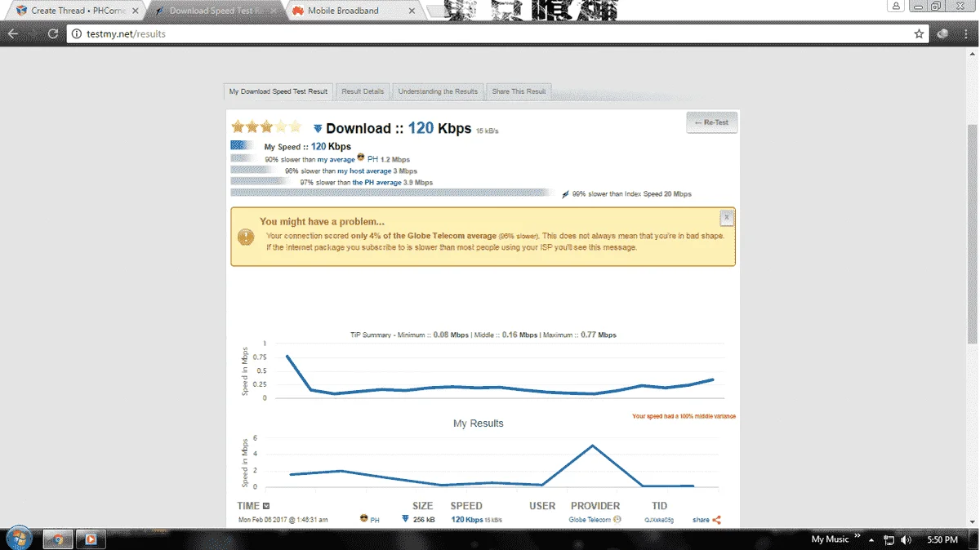This screenshot has width=980, height=550.
Task: Follow the 'my host average' link
Action: (x=364, y=171)
